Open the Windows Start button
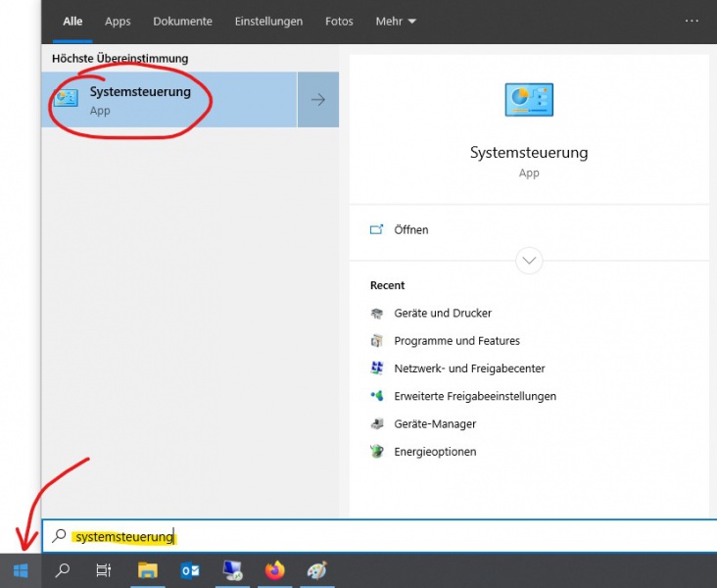 pyautogui.click(x=21, y=570)
